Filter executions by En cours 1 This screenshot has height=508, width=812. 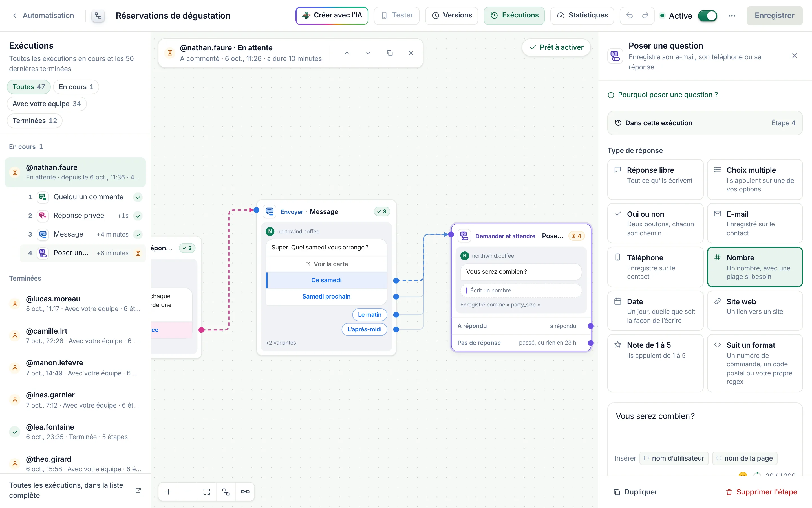76,87
